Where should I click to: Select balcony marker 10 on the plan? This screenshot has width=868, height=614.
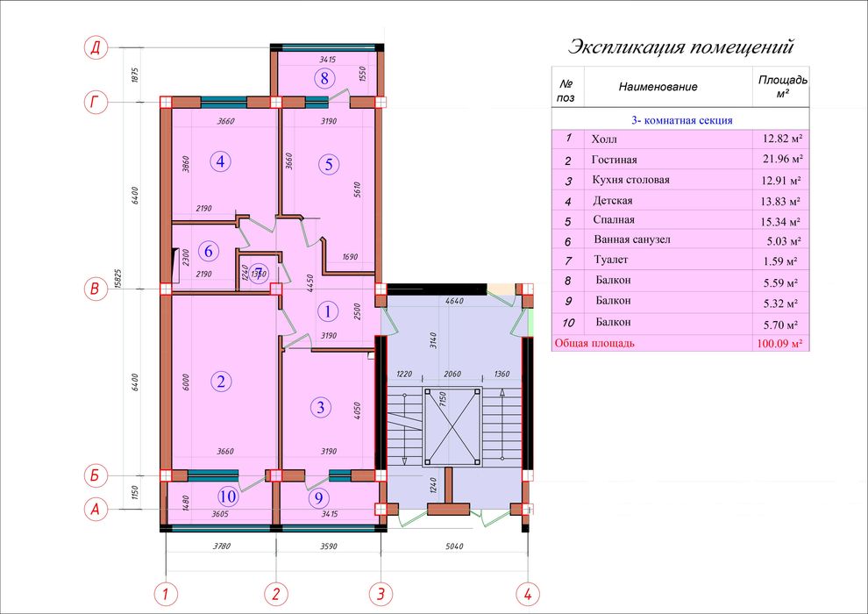(227, 496)
